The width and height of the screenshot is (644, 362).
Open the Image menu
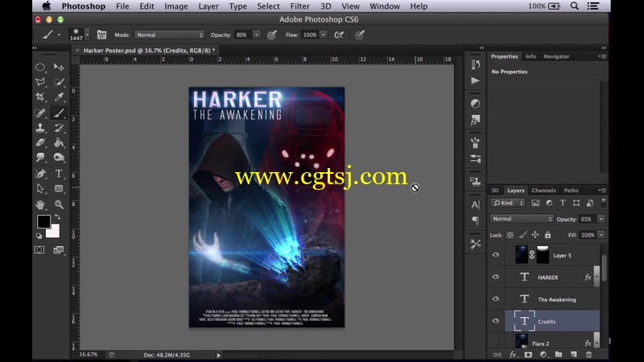point(176,6)
